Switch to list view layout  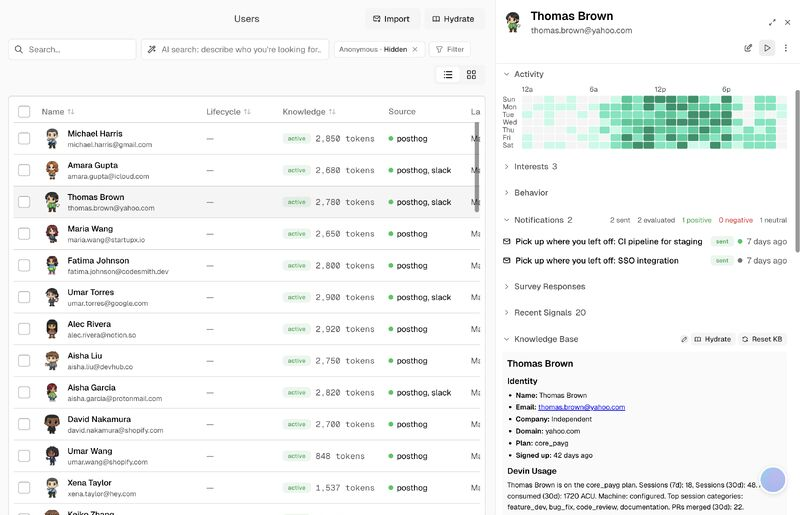click(448, 75)
